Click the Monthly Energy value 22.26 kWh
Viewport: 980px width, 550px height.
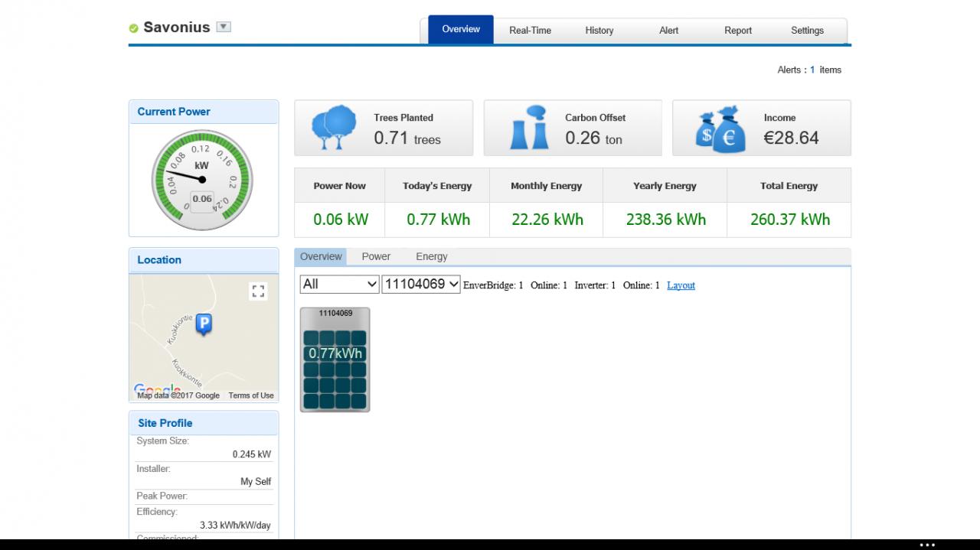pos(547,220)
